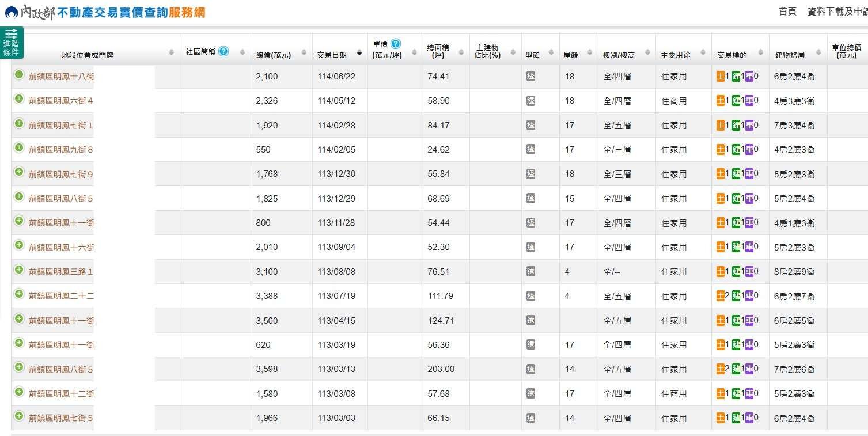Viewport: 868px width, 436px height.
Task: Click the purple 車 icon in 550 row
Action: 749,149
